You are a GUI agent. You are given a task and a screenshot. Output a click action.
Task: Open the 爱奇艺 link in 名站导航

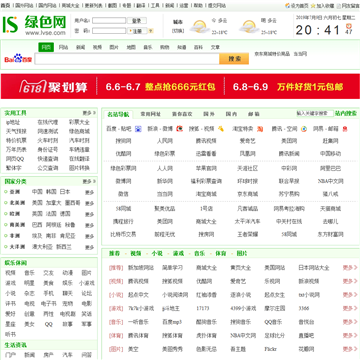247,141
